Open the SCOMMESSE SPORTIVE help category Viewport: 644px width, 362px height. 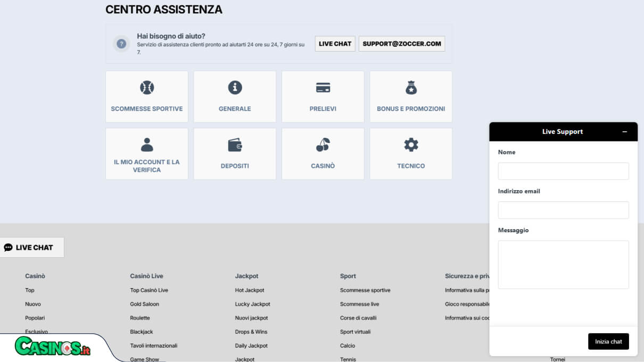(x=147, y=96)
